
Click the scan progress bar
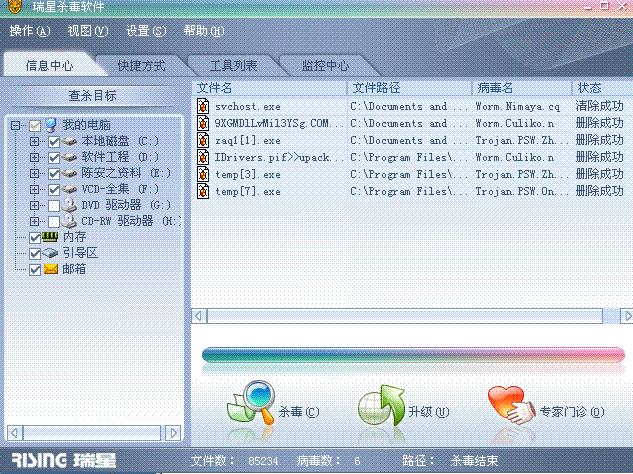tap(413, 355)
